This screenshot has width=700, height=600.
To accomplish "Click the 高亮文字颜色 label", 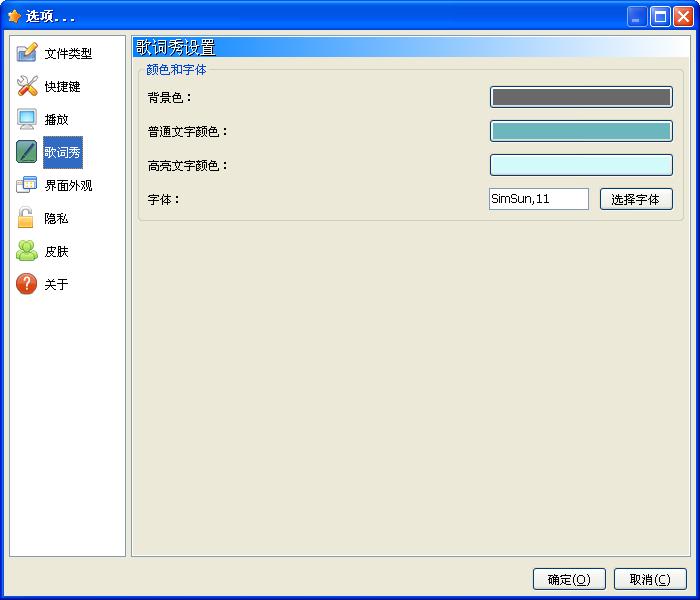I will coord(188,166).
